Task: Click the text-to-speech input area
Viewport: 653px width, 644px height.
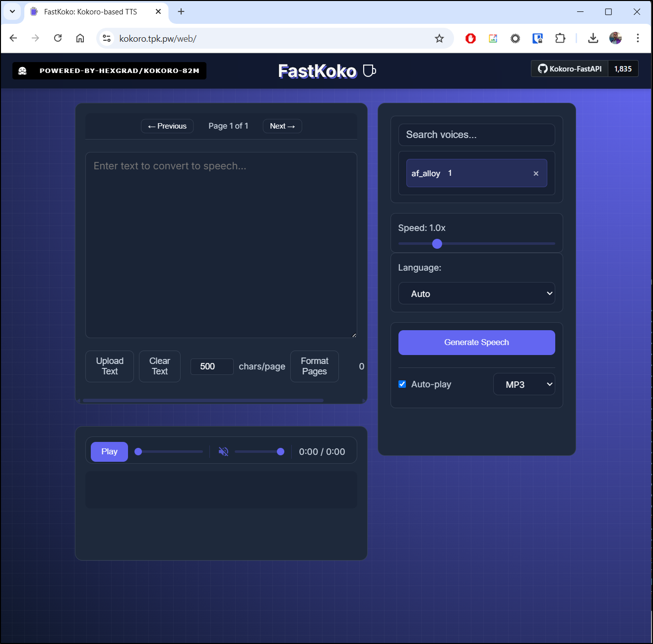Action: coord(221,245)
